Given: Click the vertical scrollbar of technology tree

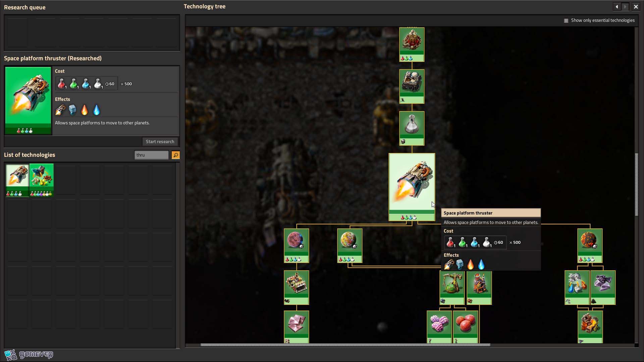Looking at the screenshot, I should 636,185.
